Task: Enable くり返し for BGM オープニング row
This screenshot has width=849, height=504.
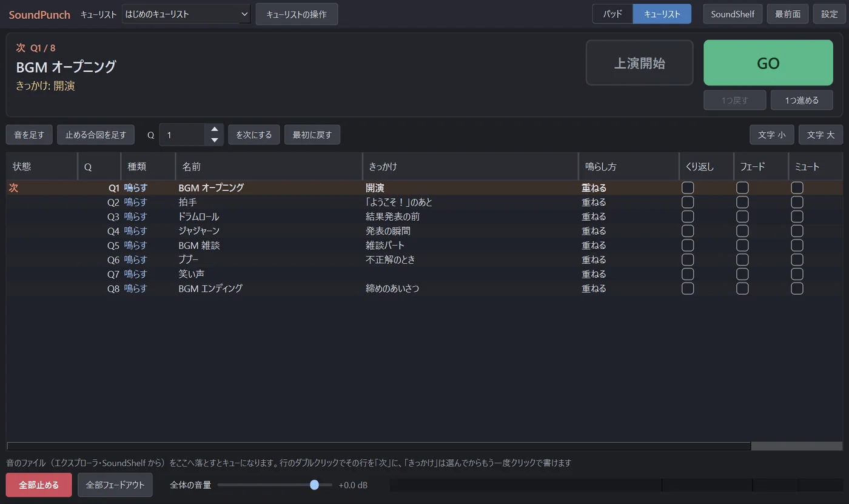Action: pos(688,188)
